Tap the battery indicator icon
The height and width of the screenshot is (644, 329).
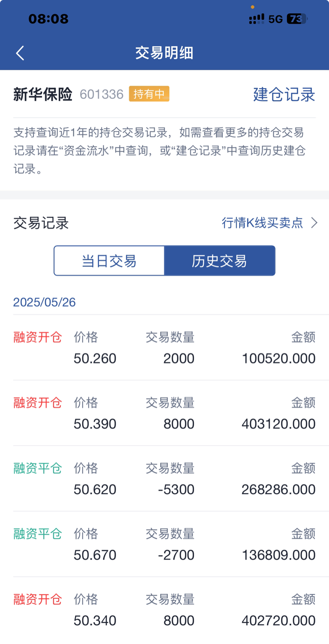pyautogui.click(x=297, y=19)
